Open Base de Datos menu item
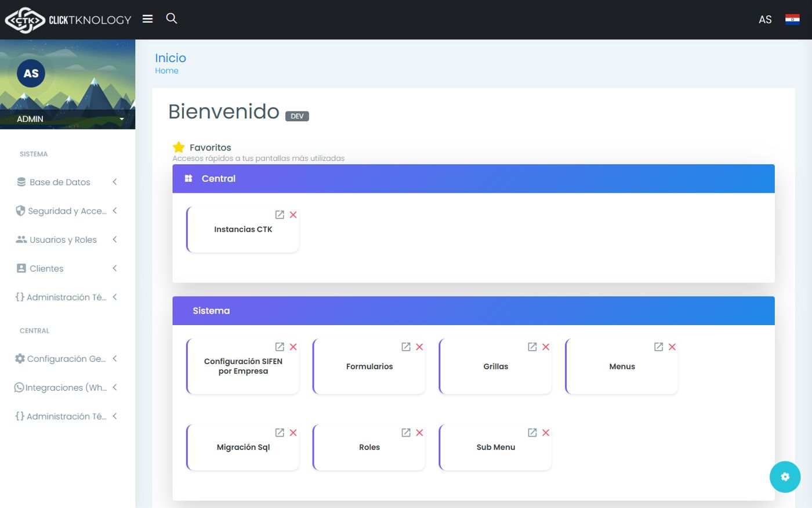Image resolution: width=812 pixels, height=508 pixels. click(67, 182)
